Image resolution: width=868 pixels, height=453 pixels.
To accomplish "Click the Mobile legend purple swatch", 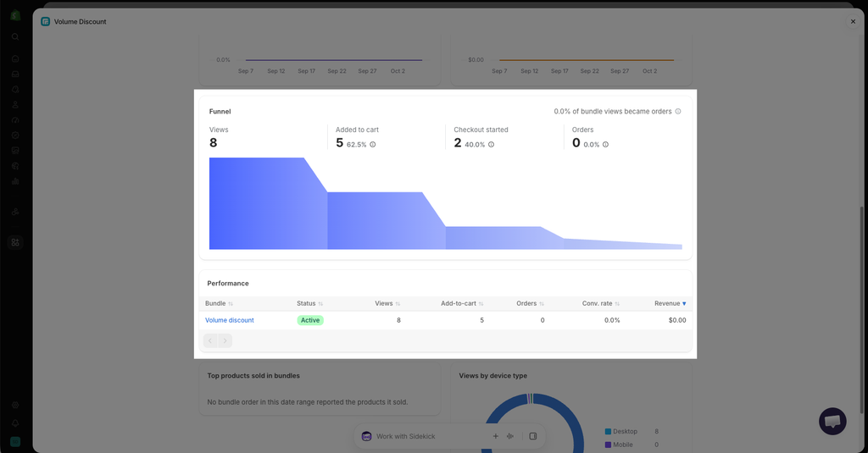I will pyautogui.click(x=608, y=445).
